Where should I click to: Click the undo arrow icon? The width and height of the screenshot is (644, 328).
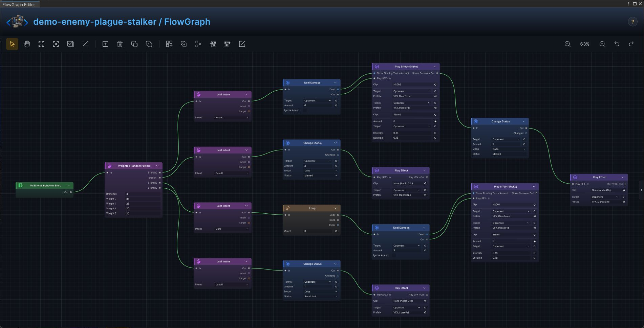click(x=617, y=44)
